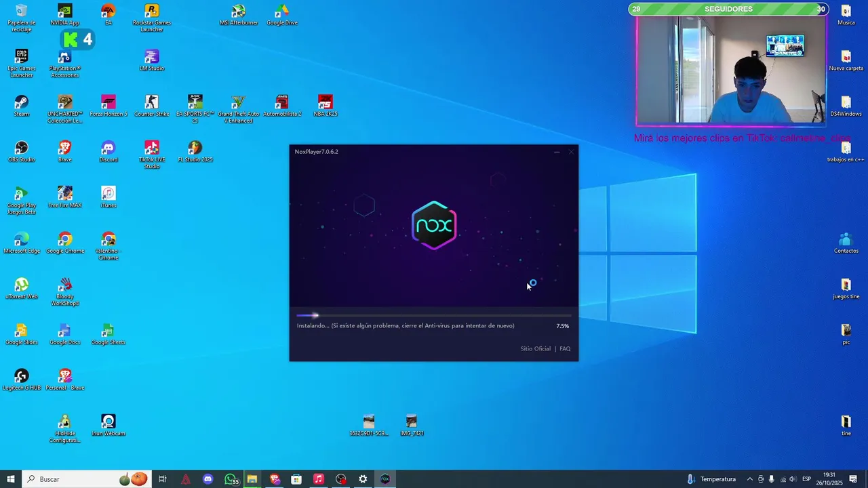Open LM Studio desktop icon
Image resolution: width=868 pixels, height=488 pixels.
152,60
